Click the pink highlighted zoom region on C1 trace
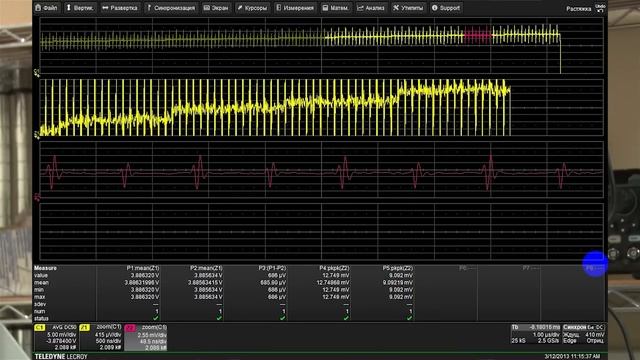The height and width of the screenshot is (360, 640). click(478, 36)
